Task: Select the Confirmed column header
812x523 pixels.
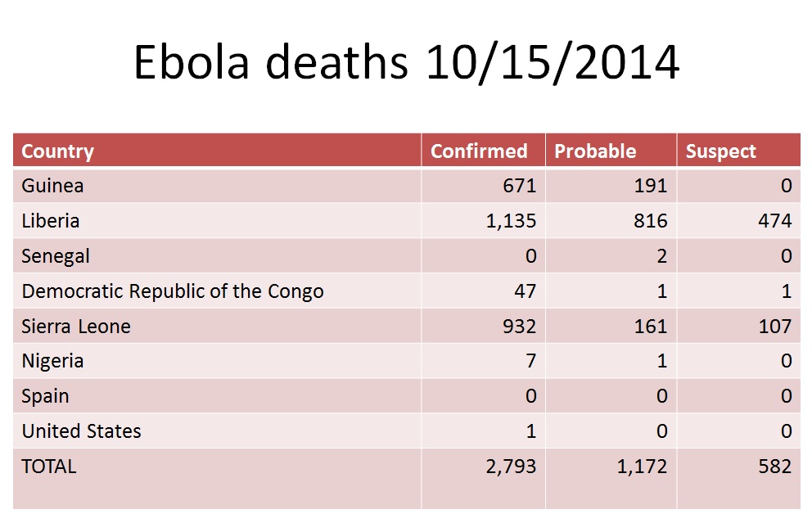Action: pyautogui.click(x=479, y=151)
